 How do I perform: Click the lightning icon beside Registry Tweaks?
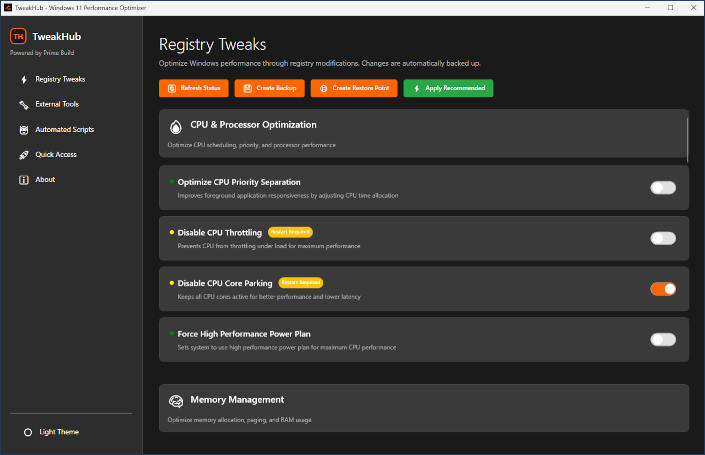pos(23,79)
